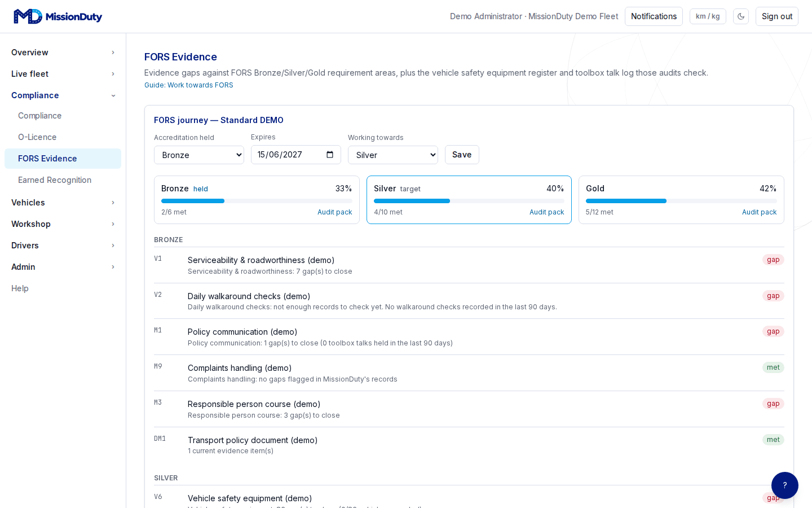
Task: Click the Silver target progress bar
Action: pyautogui.click(x=469, y=201)
